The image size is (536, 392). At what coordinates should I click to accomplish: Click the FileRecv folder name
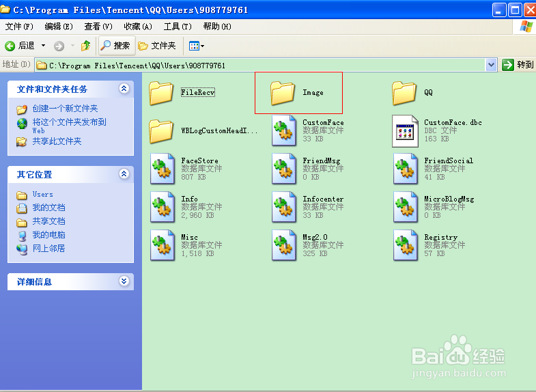pyautogui.click(x=198, y=92)
